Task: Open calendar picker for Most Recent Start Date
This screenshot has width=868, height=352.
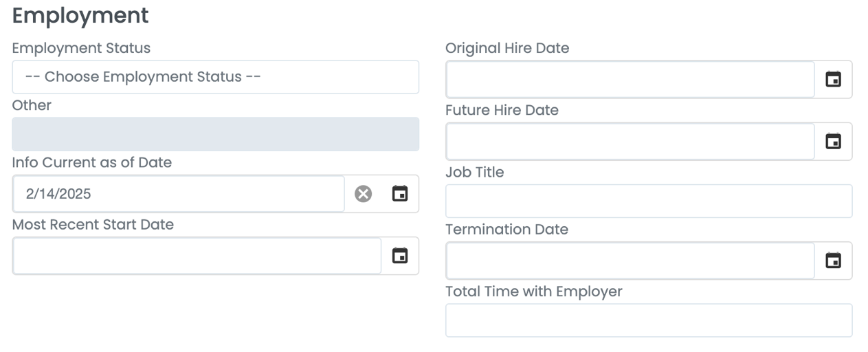Action: click(399, 256)
